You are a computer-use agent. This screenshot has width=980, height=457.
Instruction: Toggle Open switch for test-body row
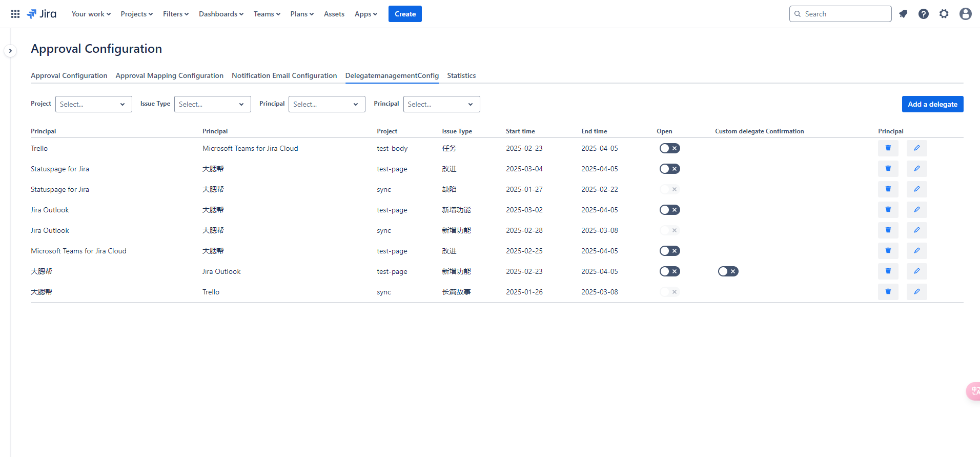point(670,148)
